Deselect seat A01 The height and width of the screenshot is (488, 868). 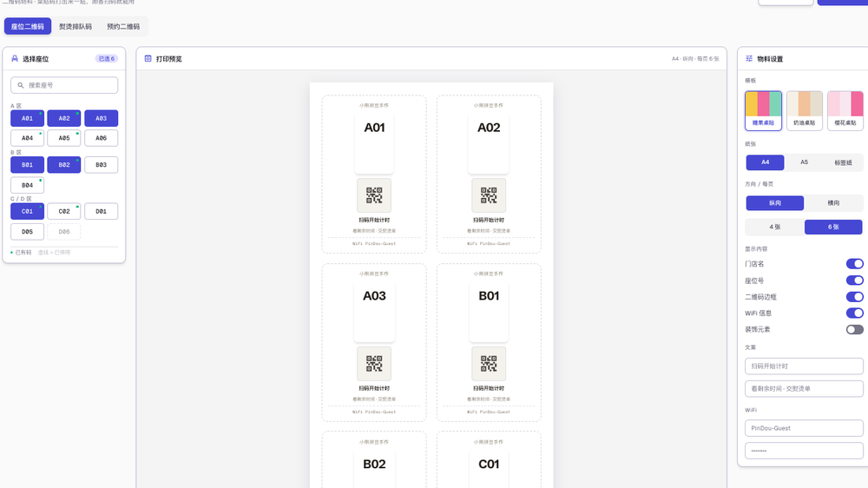27,118
